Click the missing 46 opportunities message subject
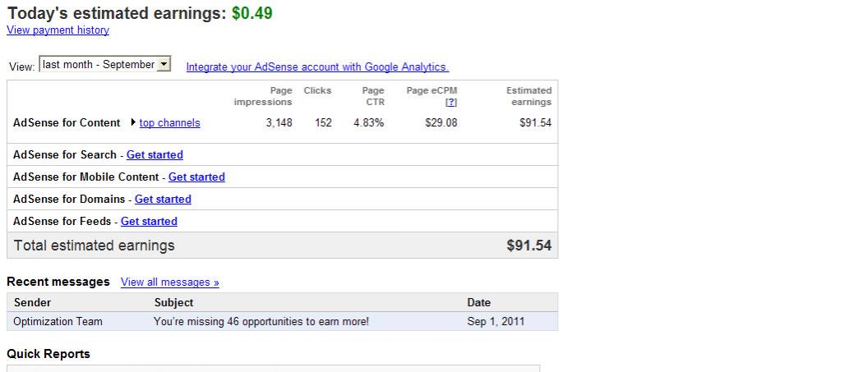The width and height of the screenshot is (868, 372). 261,321
